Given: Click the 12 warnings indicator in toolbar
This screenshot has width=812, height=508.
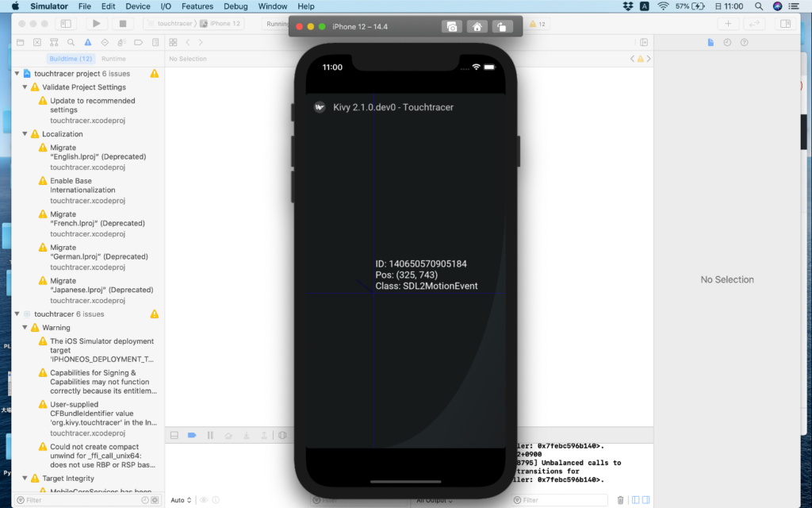Looking at the screenshot, I should coord(538,24).
